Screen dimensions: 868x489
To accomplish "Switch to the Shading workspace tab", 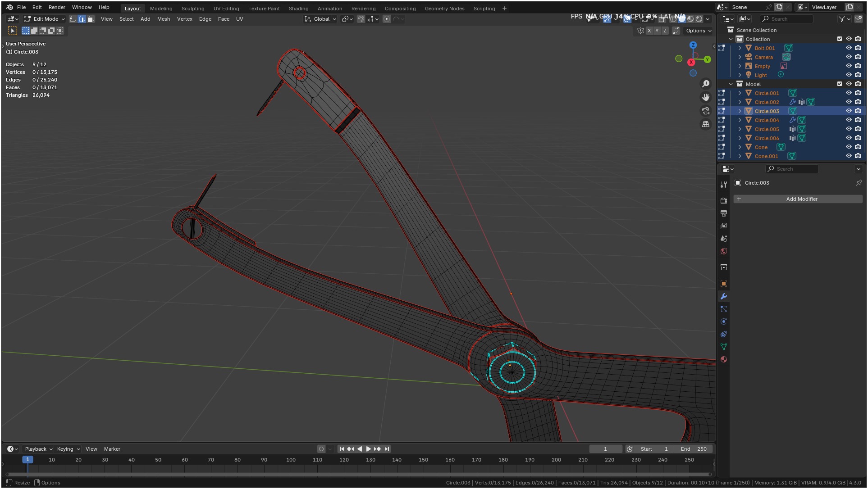I will pos(298,9).
